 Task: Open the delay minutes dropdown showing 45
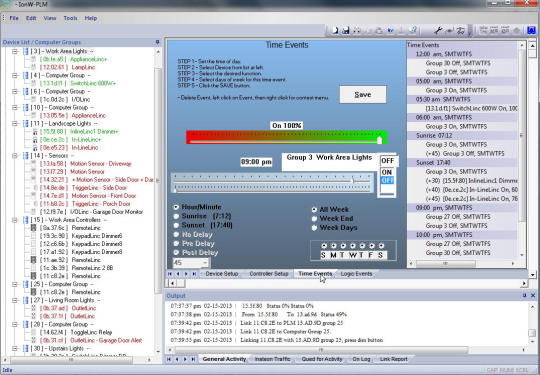205,263
